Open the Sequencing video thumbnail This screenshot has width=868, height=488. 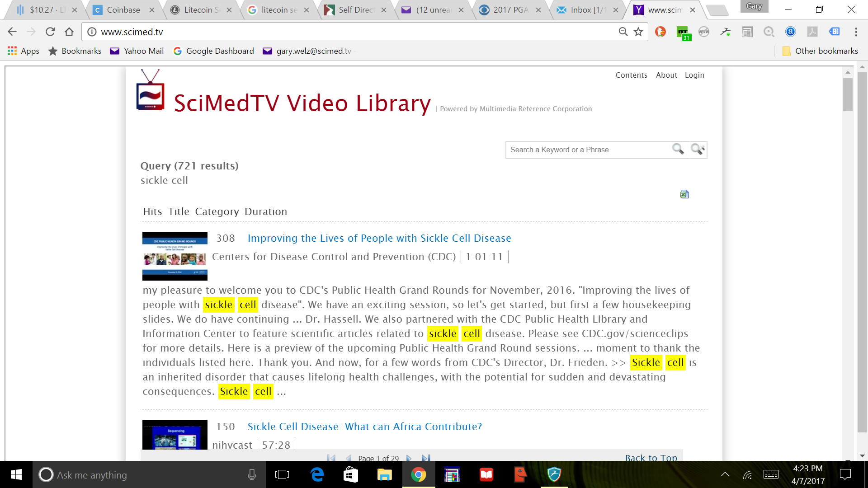(175, 435)
